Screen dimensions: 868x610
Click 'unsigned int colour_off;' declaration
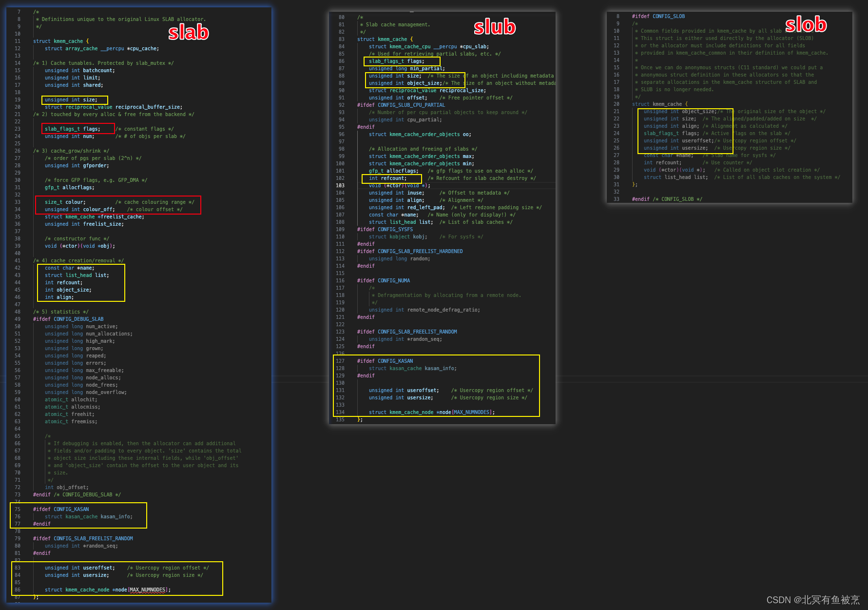(80, 209)
